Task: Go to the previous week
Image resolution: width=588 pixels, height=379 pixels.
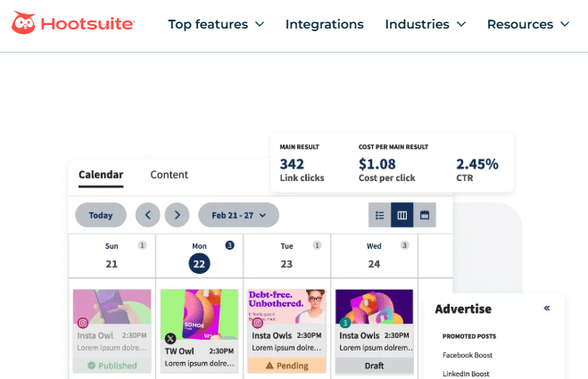Action: coord(148,215)
